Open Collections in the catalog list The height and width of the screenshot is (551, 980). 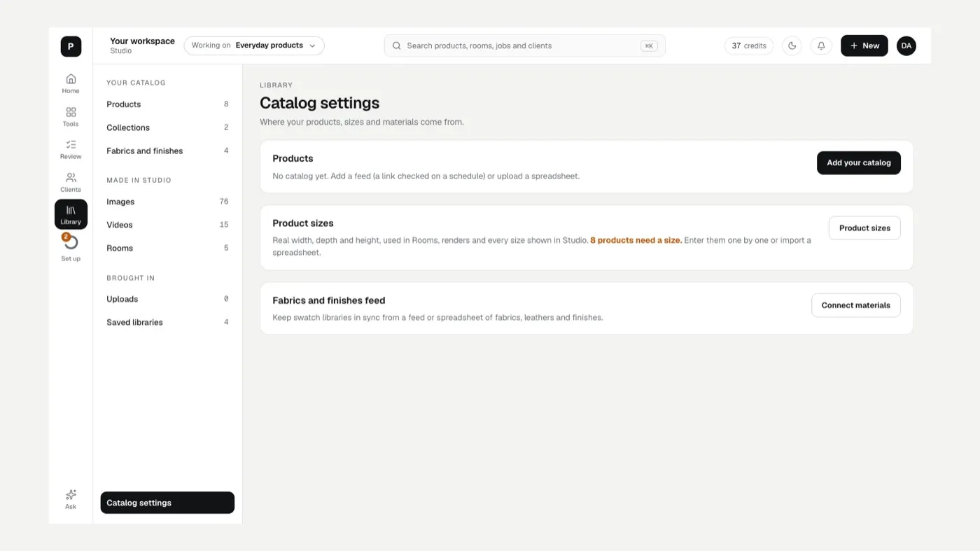[x=167, y=127]
